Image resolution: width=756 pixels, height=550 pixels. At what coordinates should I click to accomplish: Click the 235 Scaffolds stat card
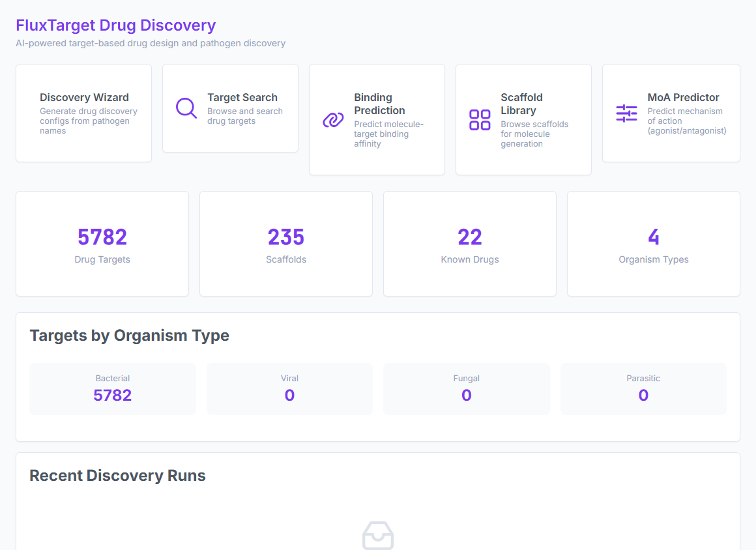286,244
